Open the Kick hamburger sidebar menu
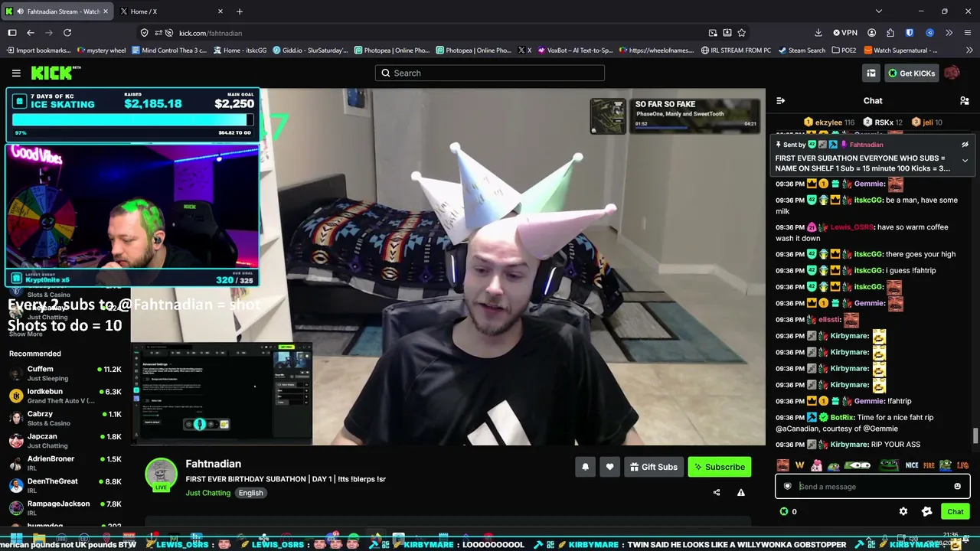 pos(16,73)
